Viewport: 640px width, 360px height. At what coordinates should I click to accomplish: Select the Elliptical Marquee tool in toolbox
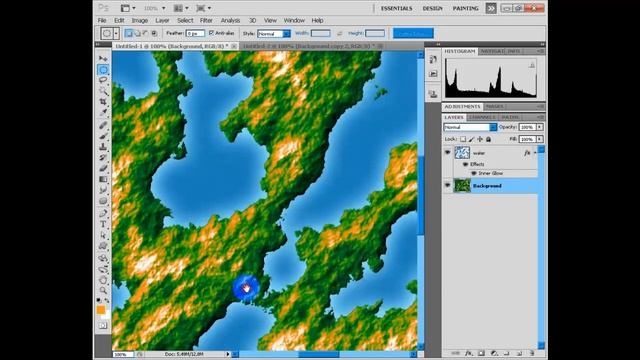pyautogui.click(x=103, y=69)
